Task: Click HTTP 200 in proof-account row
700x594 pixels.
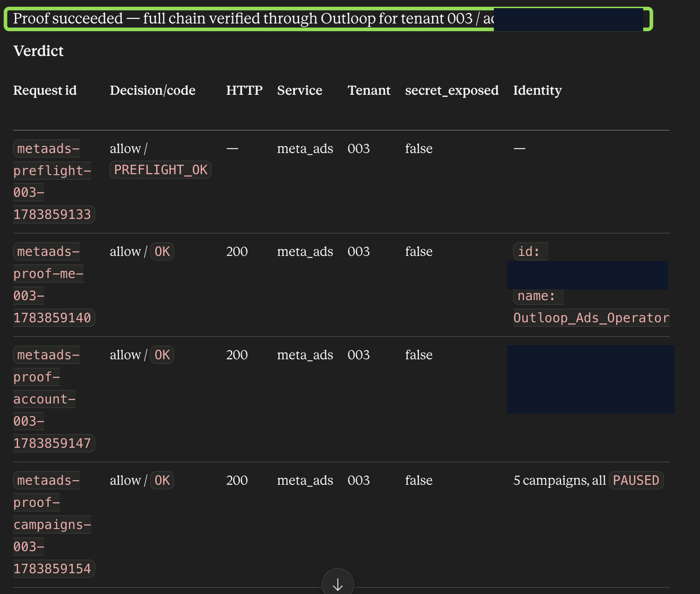Action: [x=237, y=355]
